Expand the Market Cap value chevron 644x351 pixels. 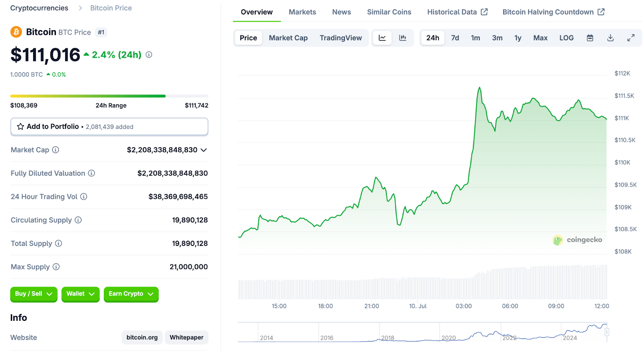(x=204, y=150)
